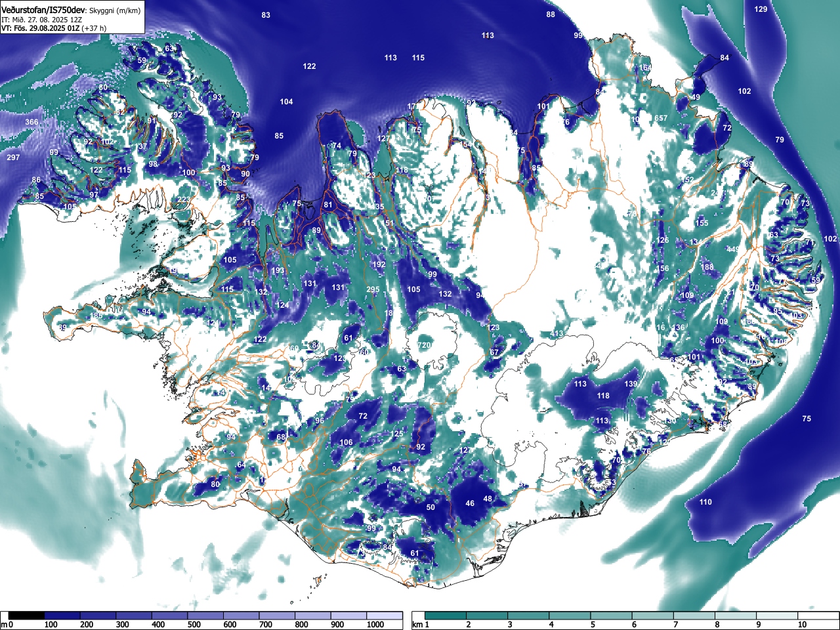This screenshot has height=630, width=840.
Task: Click the visibility value 192 on the map
Action: pyautogui.click(x=379, y=264)
